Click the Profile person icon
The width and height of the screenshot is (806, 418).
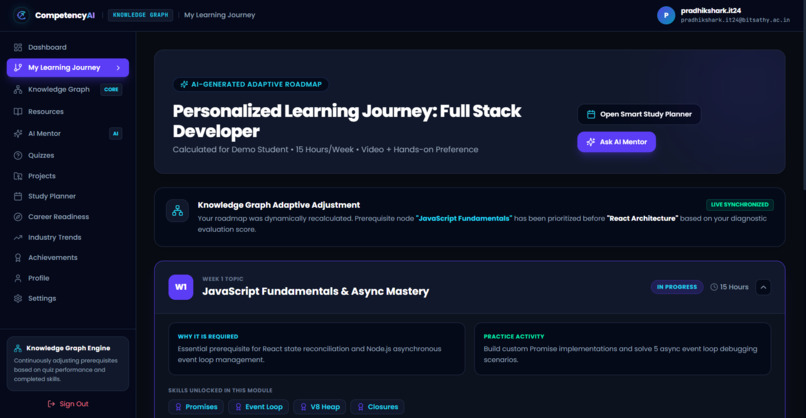click(x=18, y=278)
